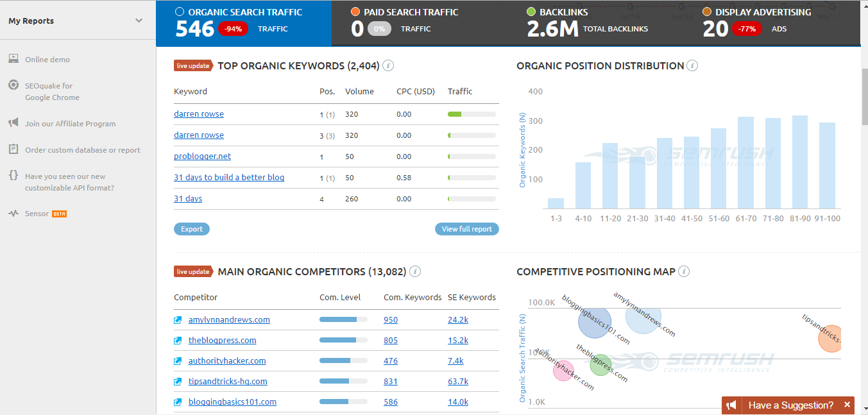The width and height of the screenshot is (868, 415).
Task: Open Online demo menu item
Action: pyautogui.click(x=47, y=59)
